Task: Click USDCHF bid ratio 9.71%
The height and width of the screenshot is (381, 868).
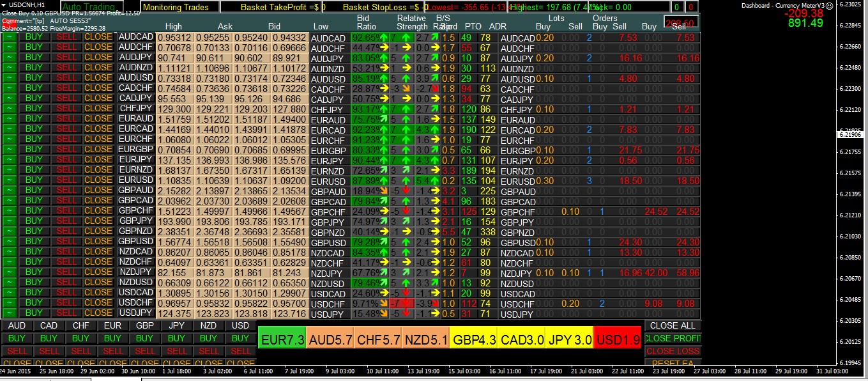Action: click(x=365, y=303)
